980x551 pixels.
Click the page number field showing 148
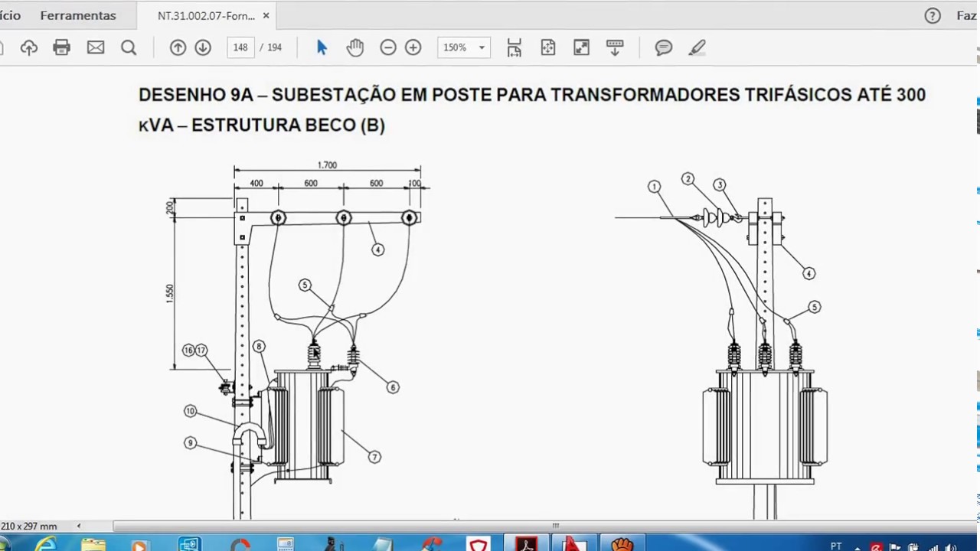click(240, 47)
